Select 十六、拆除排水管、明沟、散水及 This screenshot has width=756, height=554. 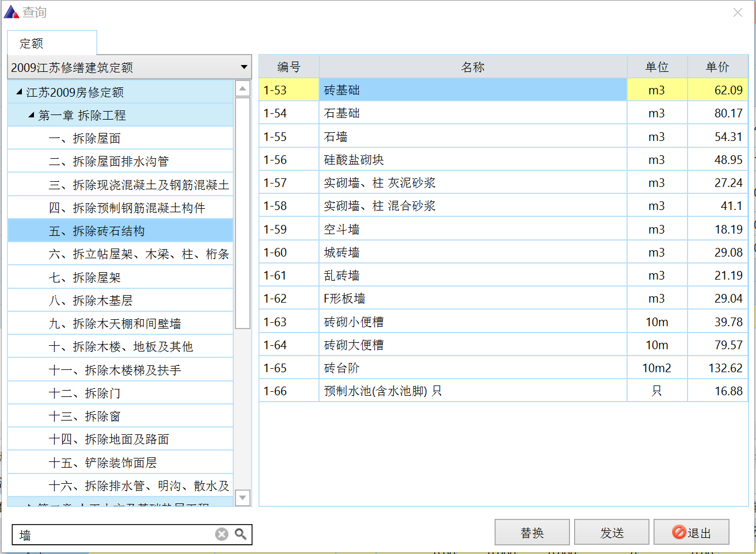[x=120, y=486]
